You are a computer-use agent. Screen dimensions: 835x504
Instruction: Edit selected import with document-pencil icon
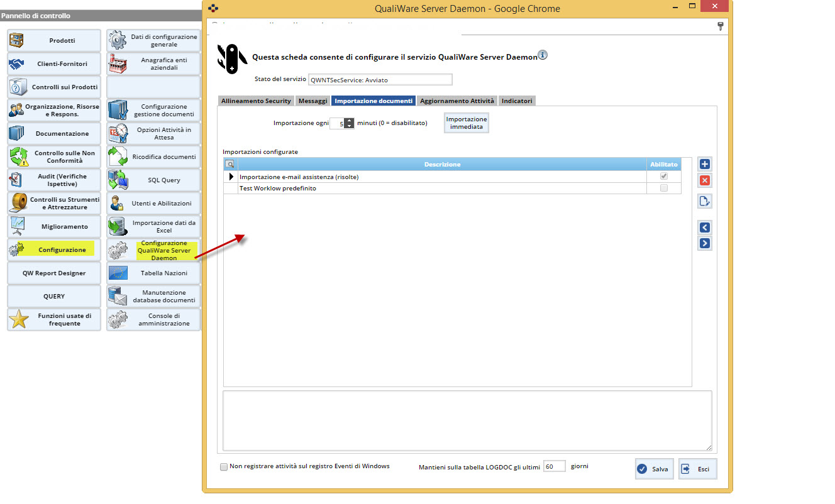[x=705, y=202]
